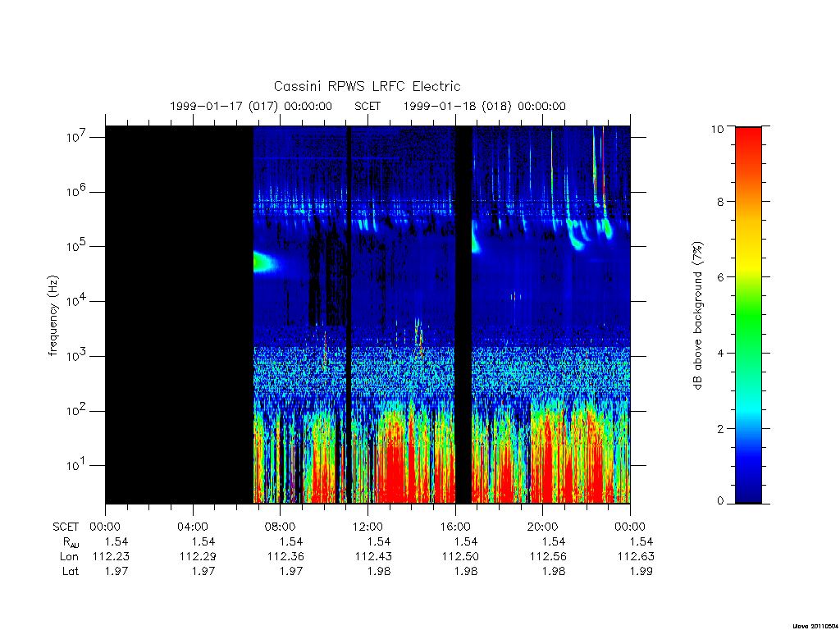This screenshot has width=840, height=630.
Task: Click the "R AU" row label
Action: (71, 542)
